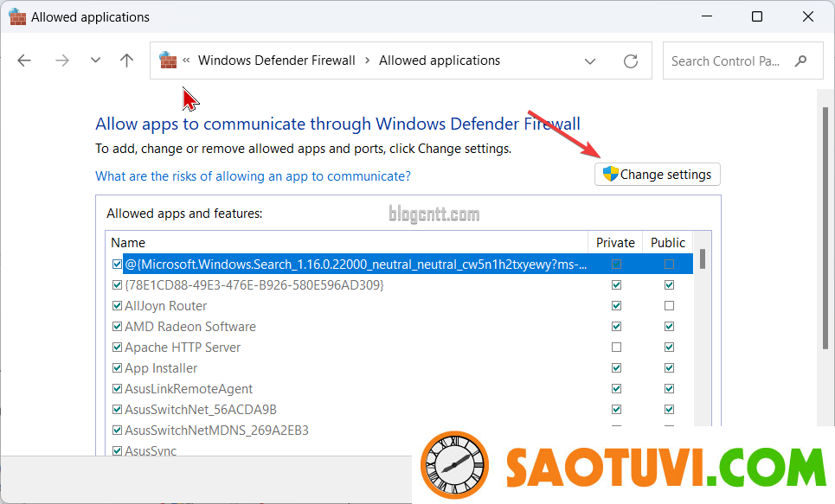Disable Private for AMD Radeon Software
The width and height of the screenshot is (835, 504).
click(x=617, y=326)
